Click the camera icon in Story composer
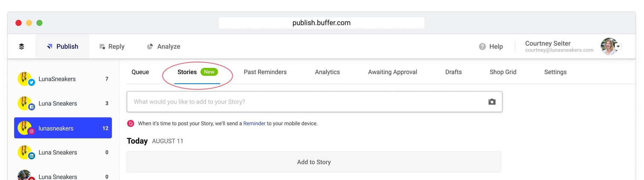Screen dimensions: 644x180 coord(492,102)
